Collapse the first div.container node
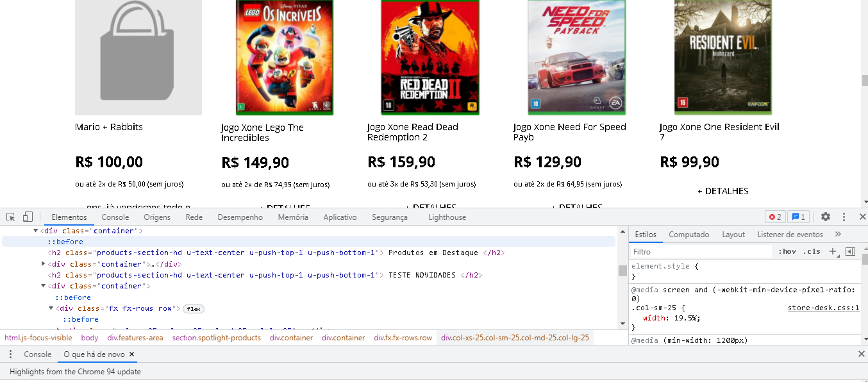This screenshot has width=868, height=382. pos(36,231)
